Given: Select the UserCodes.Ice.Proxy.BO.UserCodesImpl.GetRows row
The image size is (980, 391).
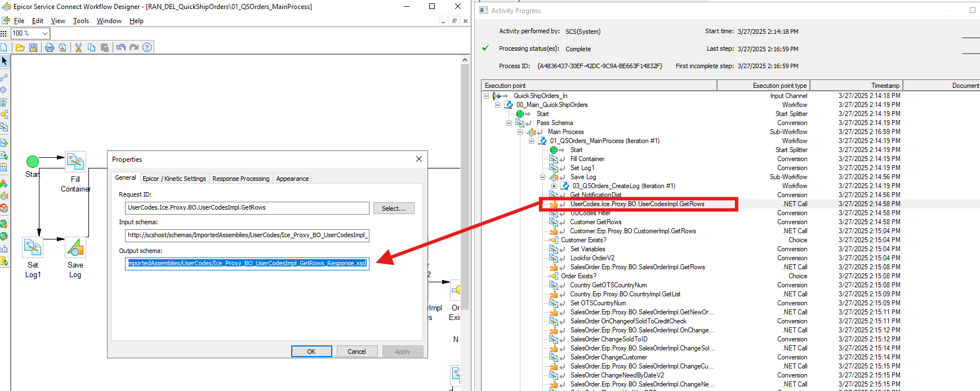Looking at the screenshot, I should 638,204.
